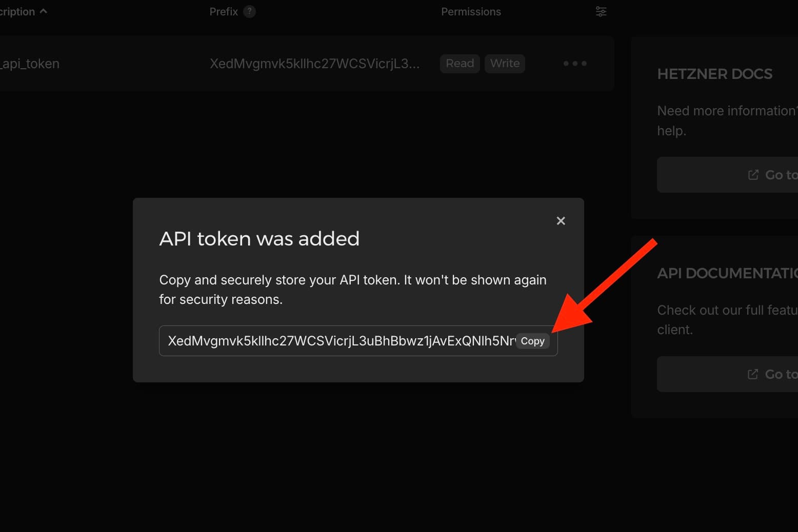Viewport: 798px width, 532px height.
Task: Click the 'API token was added' title
Action: [260, 239]
